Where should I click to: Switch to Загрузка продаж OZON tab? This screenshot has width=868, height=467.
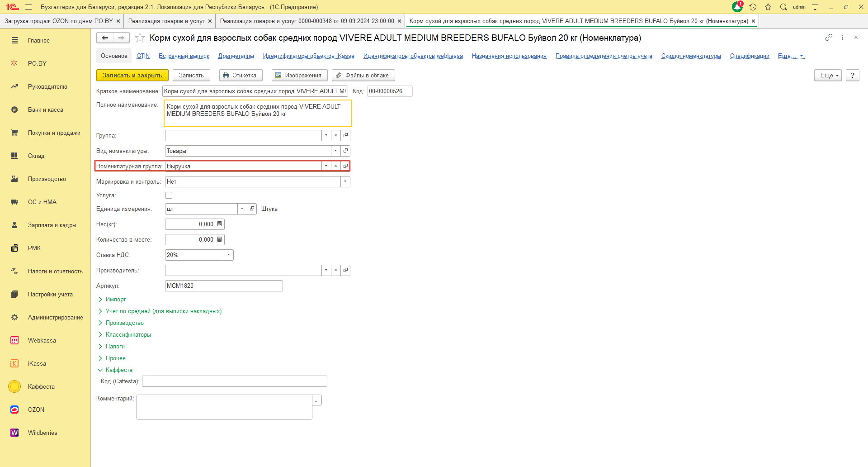tap(59, 21)
